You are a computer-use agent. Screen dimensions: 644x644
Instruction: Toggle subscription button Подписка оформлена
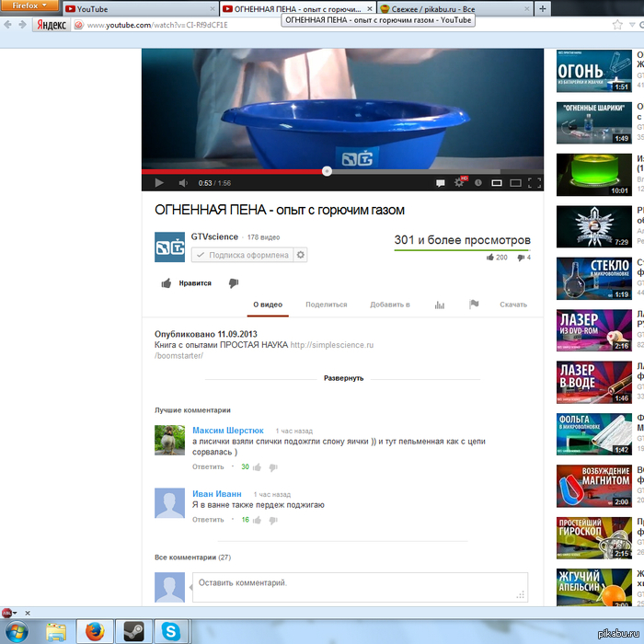(242, 255)
